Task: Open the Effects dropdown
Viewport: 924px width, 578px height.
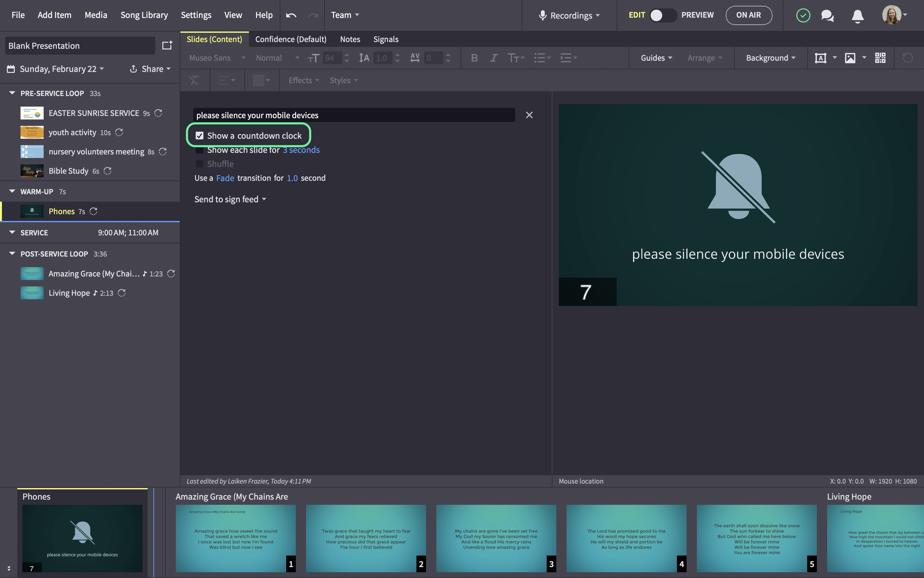Action: (x=304, y=80)
